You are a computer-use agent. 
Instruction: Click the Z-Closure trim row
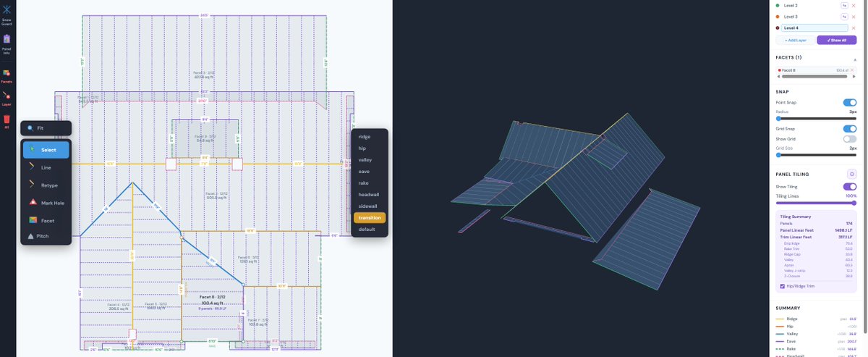pyautogui.click(x=820, y=276)
